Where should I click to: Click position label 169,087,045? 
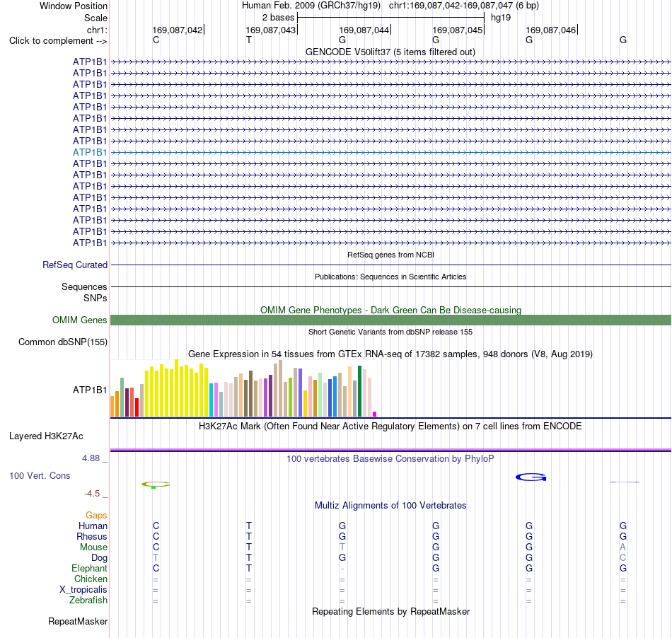click(x=457, y=30)
